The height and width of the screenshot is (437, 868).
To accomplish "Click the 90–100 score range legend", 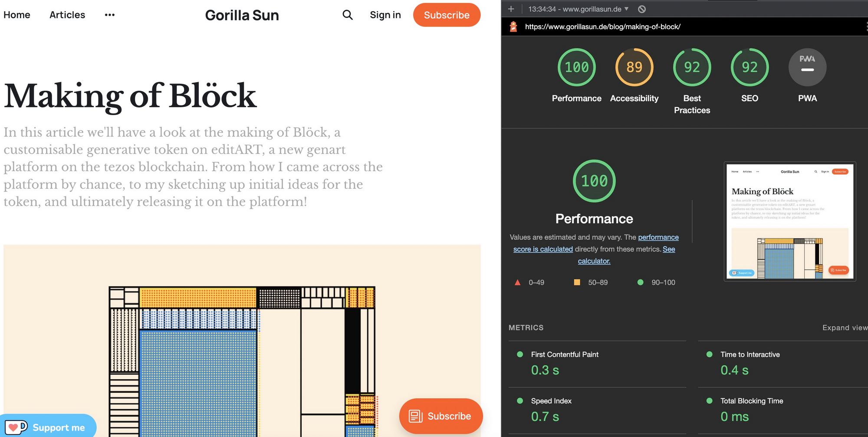I will point(656,282).
